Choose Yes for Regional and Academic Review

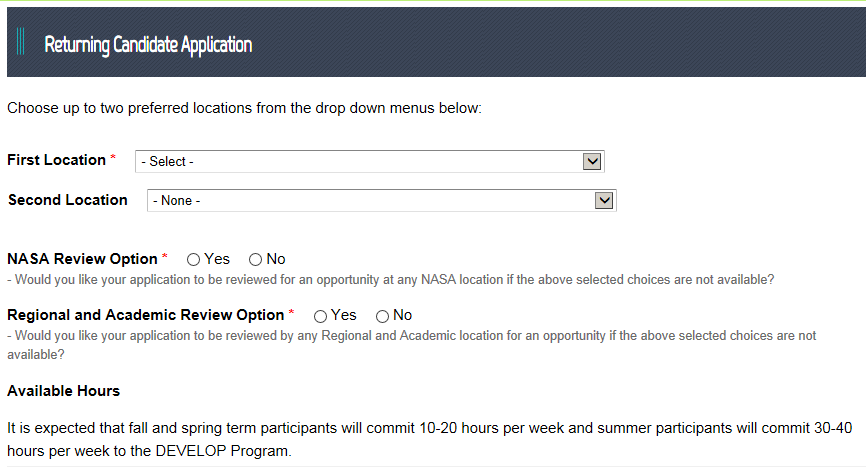pos(321,316)
